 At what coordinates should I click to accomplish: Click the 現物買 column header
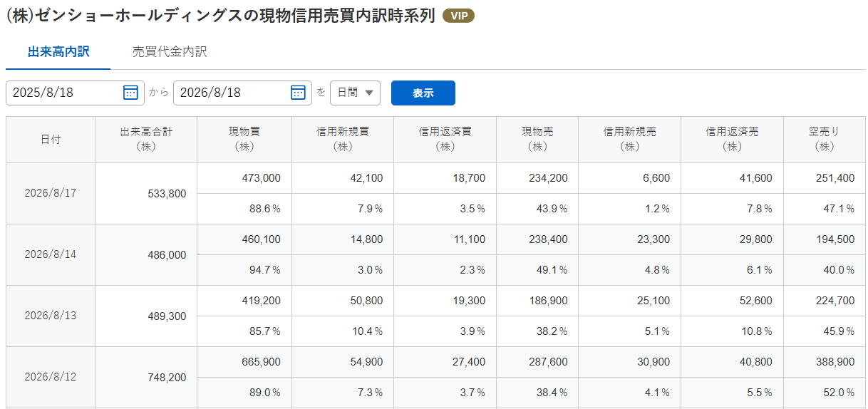[244, 140]
